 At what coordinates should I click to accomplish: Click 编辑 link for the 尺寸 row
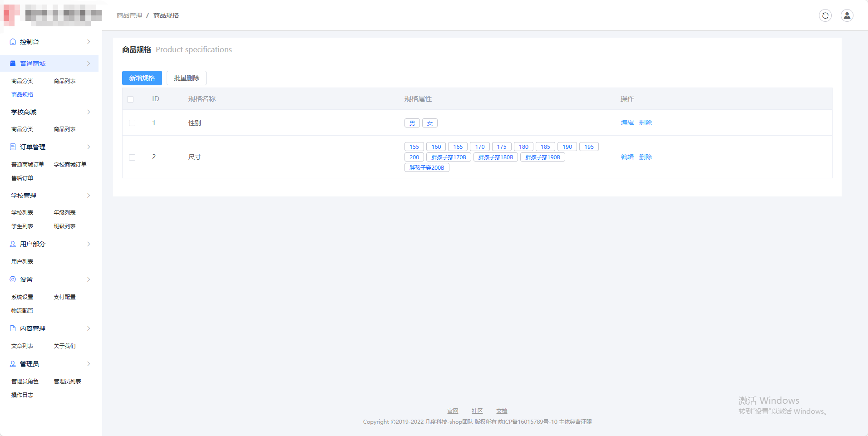627,157
